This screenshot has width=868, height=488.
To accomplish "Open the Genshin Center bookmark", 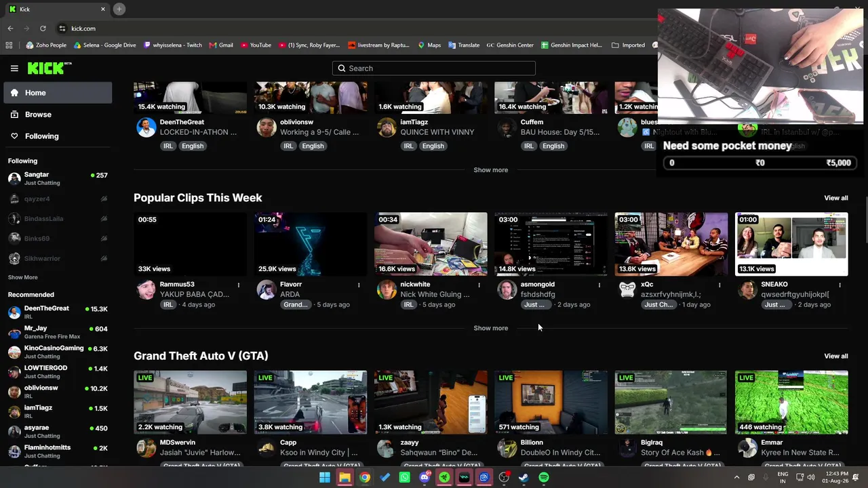I will (510, 45).
